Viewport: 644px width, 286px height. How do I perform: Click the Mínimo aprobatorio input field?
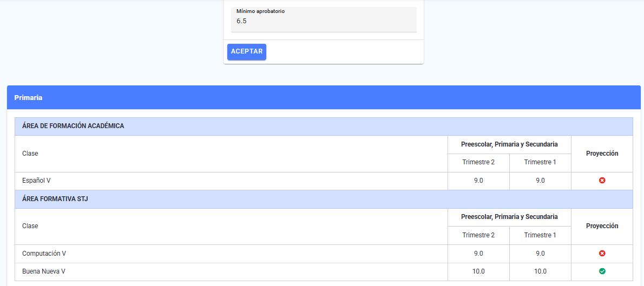[x=324, y=19]
